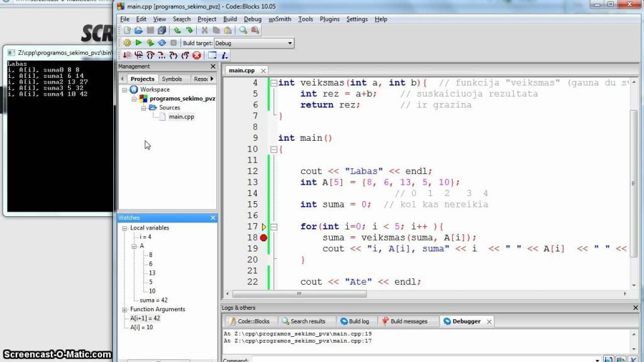Close the Management panel

213,67
